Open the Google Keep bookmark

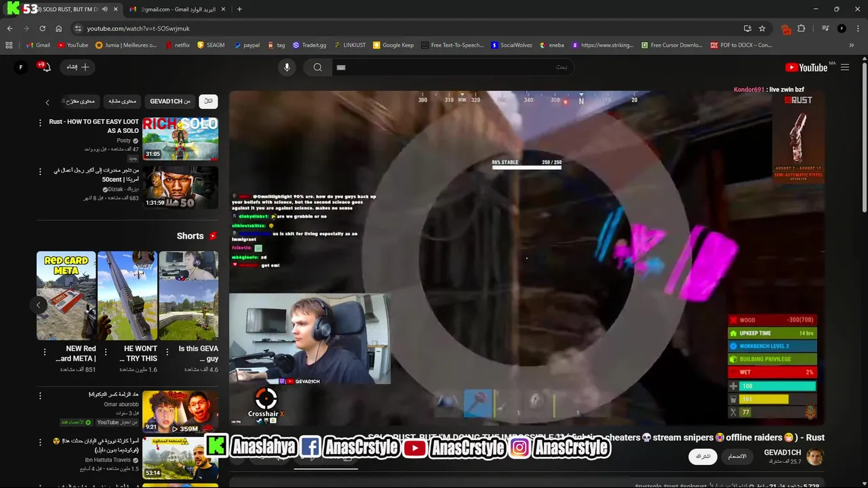click(x=393, y=45)
